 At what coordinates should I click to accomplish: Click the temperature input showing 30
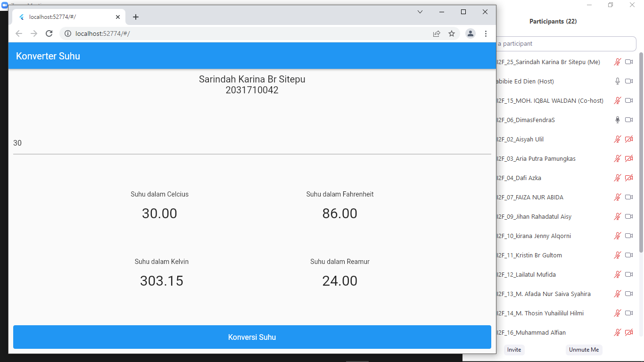click(x=189, y=143)
